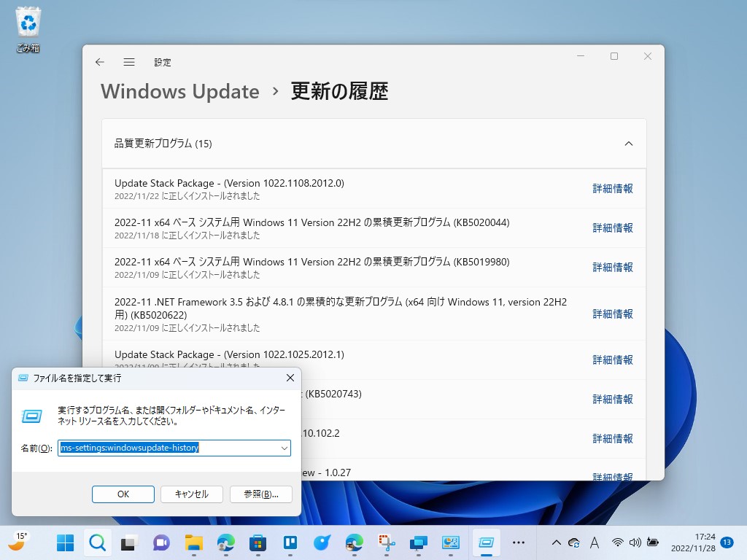Click Windows Update in the breadcrumb
The width and height of the screenshot is (747, 560).
click(x=179, y=91)
